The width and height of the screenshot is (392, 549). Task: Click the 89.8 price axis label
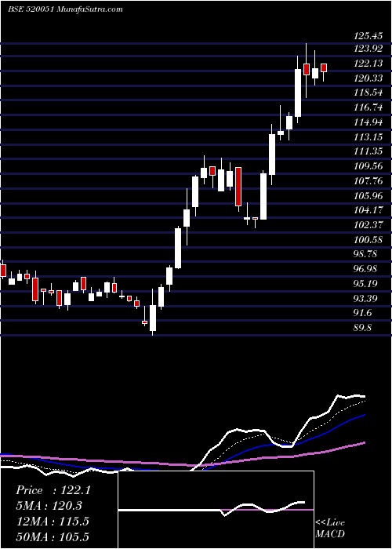(363, 328)
